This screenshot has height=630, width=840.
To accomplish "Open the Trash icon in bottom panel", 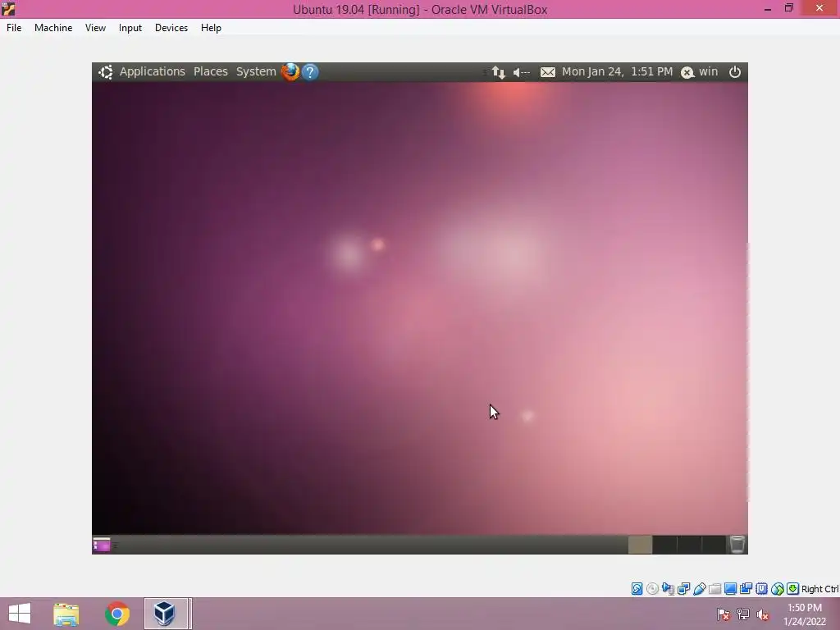I will coord(737,545).
